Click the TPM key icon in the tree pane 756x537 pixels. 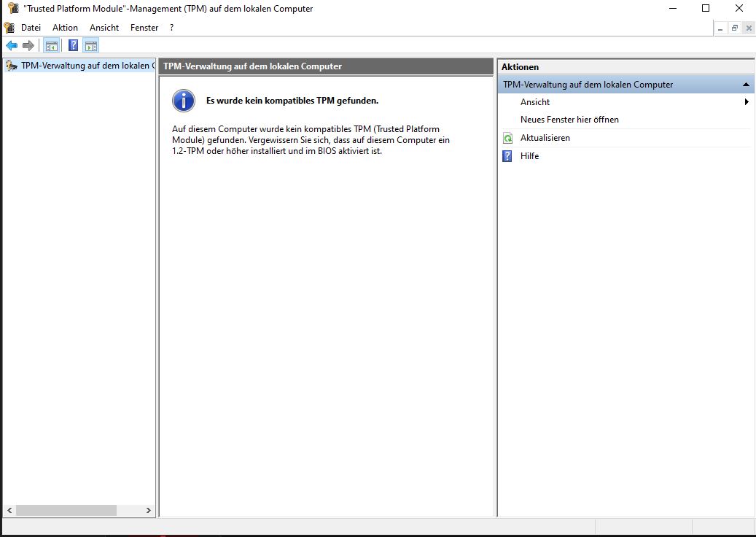(12, 66)
